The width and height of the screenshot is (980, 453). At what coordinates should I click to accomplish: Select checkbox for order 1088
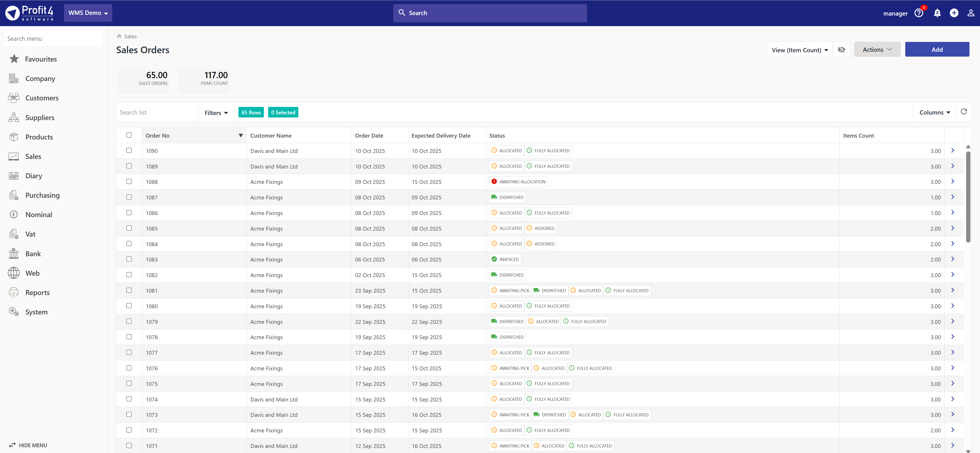129,182
